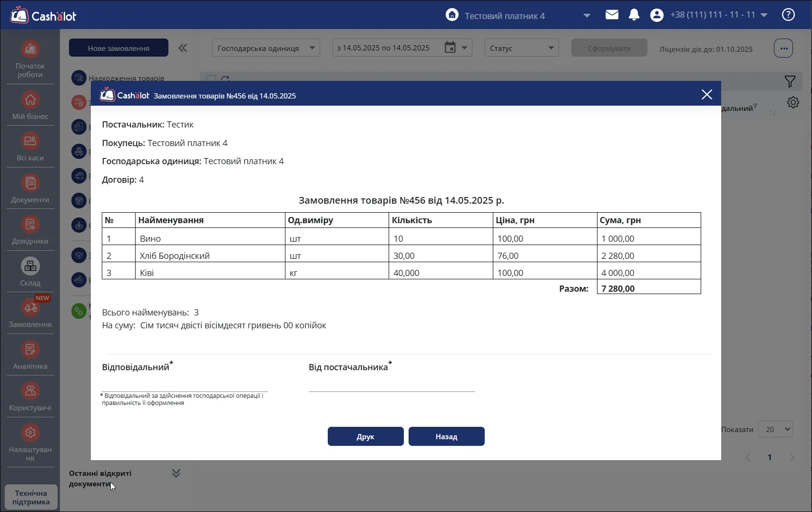
Task: Open the Довідники sidebar section
Action: (x=30, y=230)
